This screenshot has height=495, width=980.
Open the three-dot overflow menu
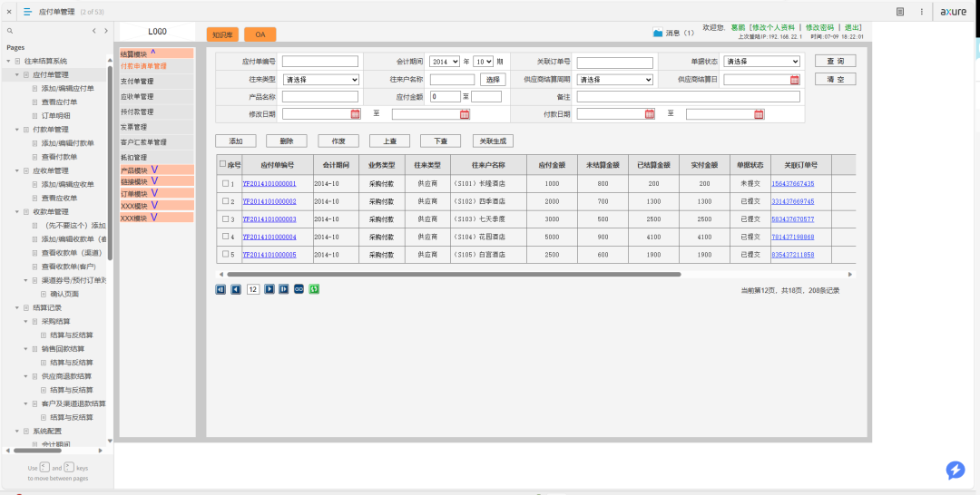(921, 11)
